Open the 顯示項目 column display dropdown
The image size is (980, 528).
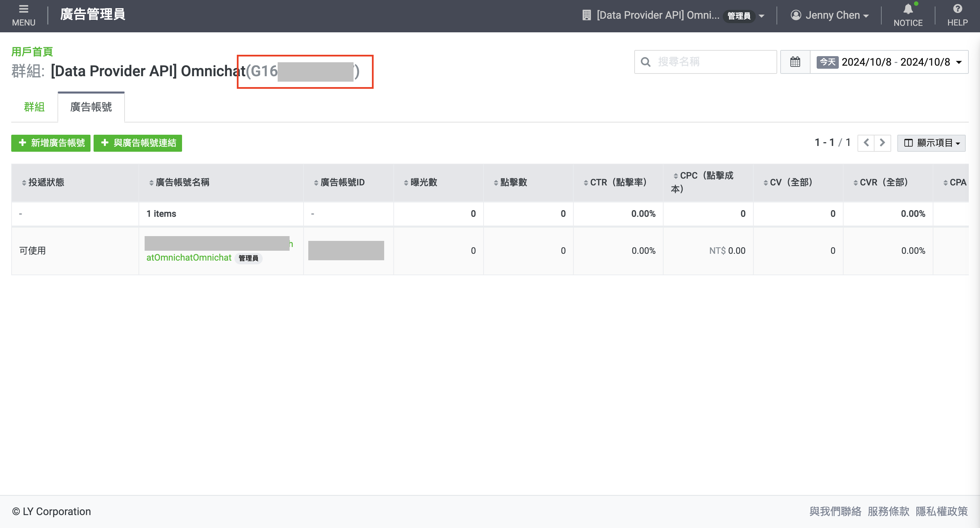point(931,143)
